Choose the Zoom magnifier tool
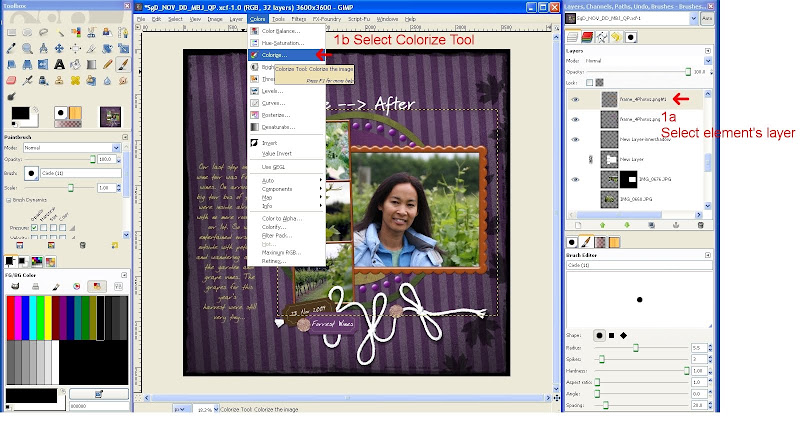The height and width of the screenshot is (426, 800). pos(28,48)
